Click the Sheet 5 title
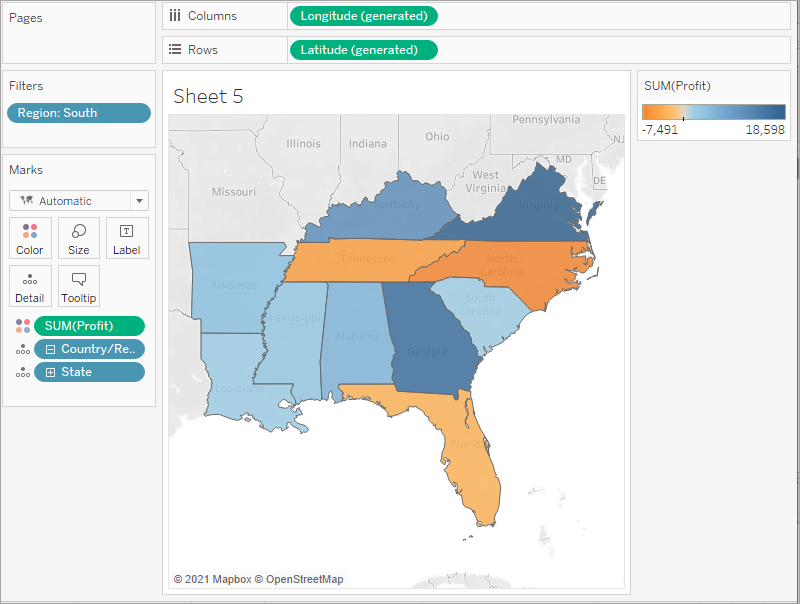 [208, 96]
